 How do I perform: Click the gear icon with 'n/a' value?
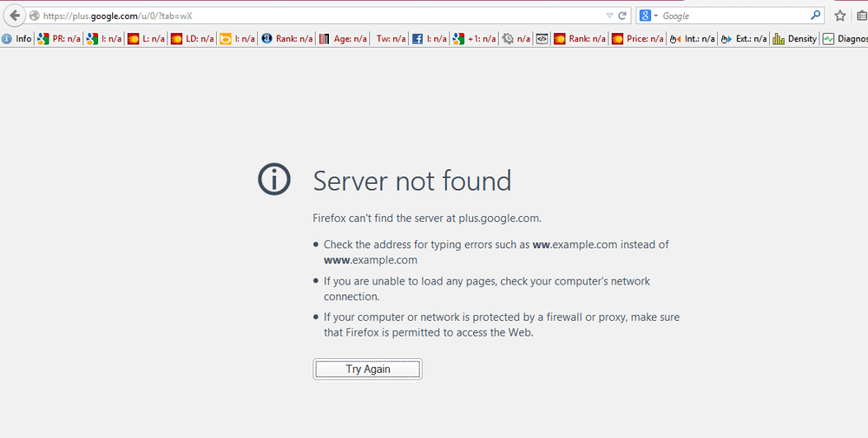(x=516, y=39)
